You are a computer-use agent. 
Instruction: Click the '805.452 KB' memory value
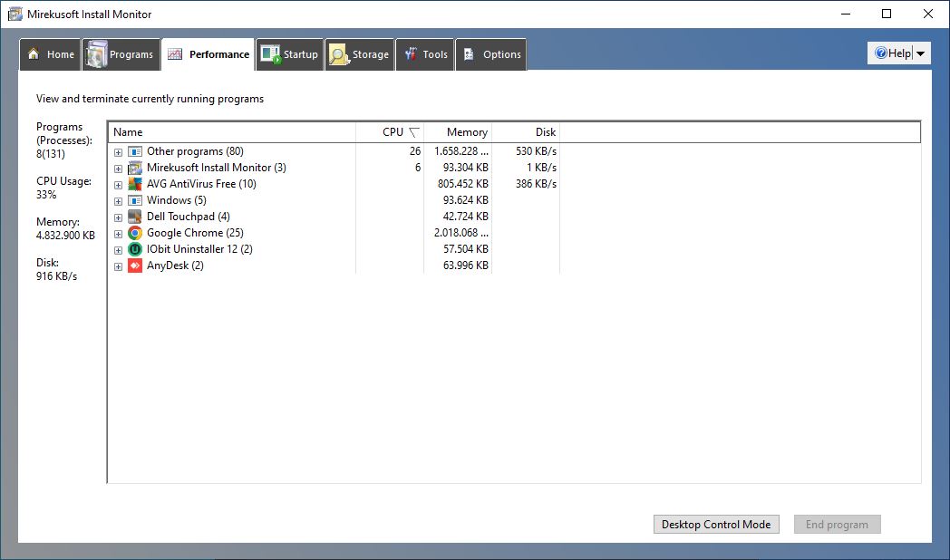click(x=463, y=184)
